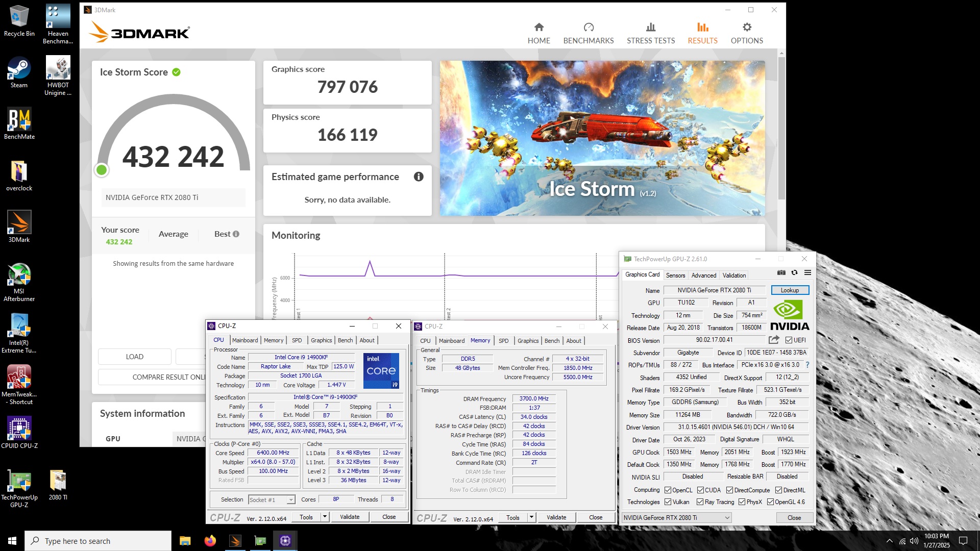
Task: Click Type here to search box
Action: point(98,541)
